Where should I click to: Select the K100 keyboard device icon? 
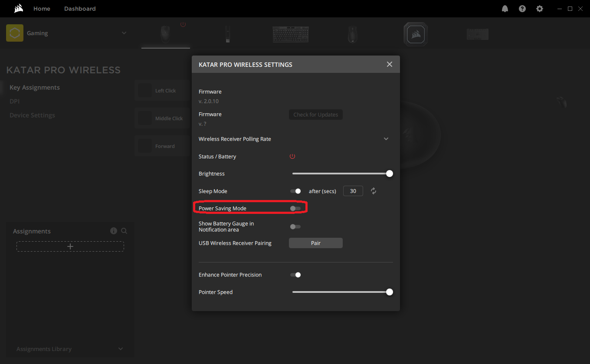pos(290,34)
